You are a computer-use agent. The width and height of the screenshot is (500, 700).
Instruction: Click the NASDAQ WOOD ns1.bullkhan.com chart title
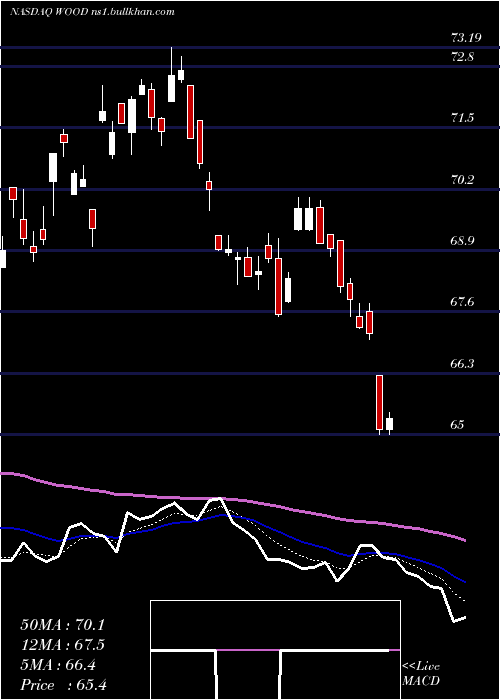tap(92, 12)
